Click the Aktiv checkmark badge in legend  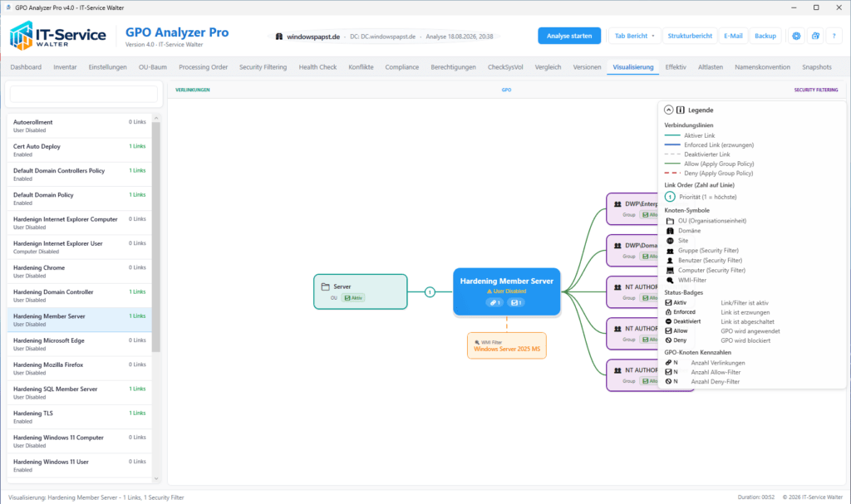(x=669, y=303)
